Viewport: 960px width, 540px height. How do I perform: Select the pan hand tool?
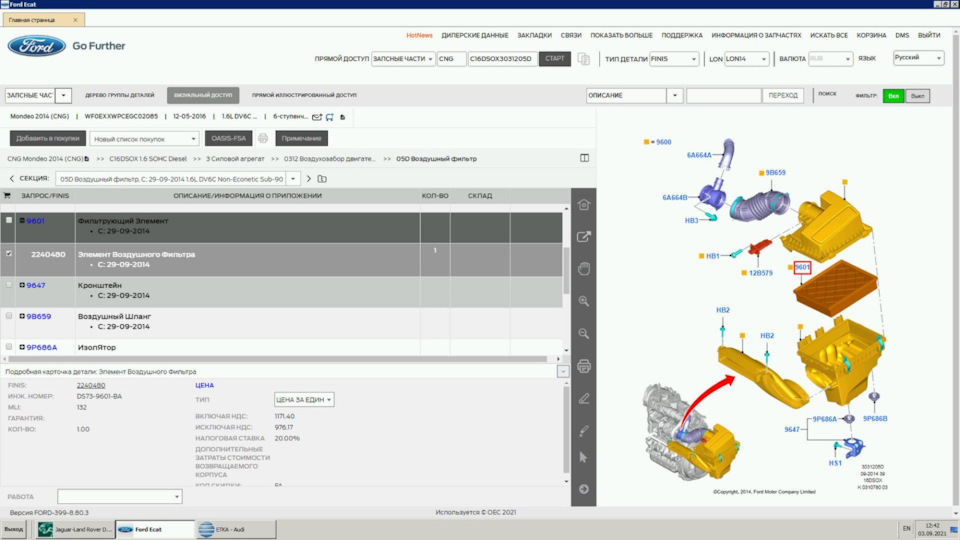[583, 269]
